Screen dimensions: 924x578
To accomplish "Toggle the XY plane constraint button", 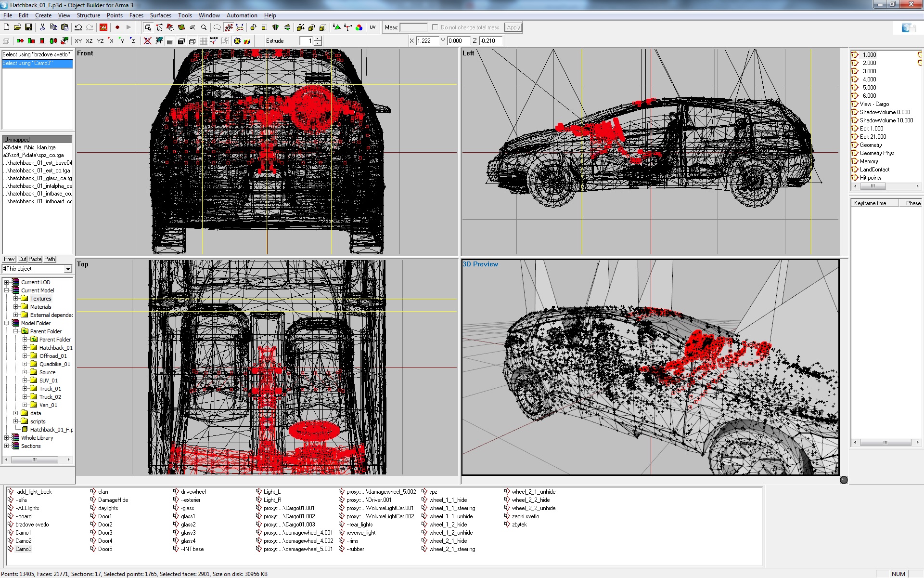I will (78, 41).
